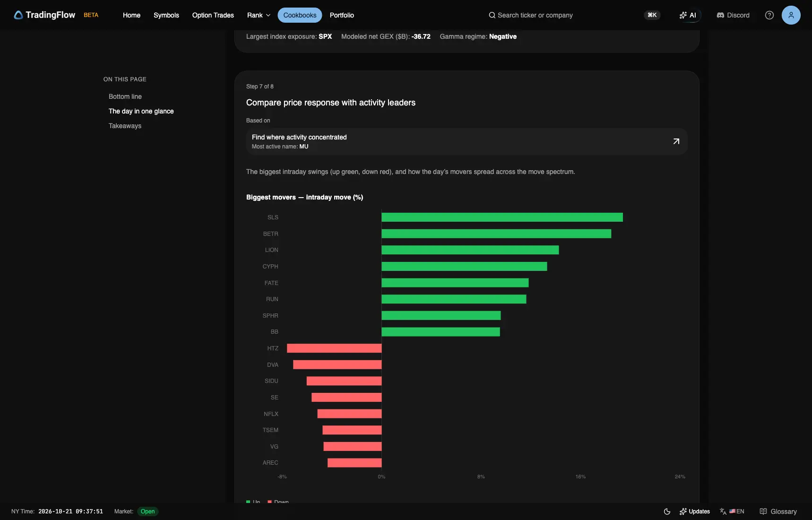Open Updates in the status bar
The height and width of the screenshot is (520, 812).
coord(695,511)
